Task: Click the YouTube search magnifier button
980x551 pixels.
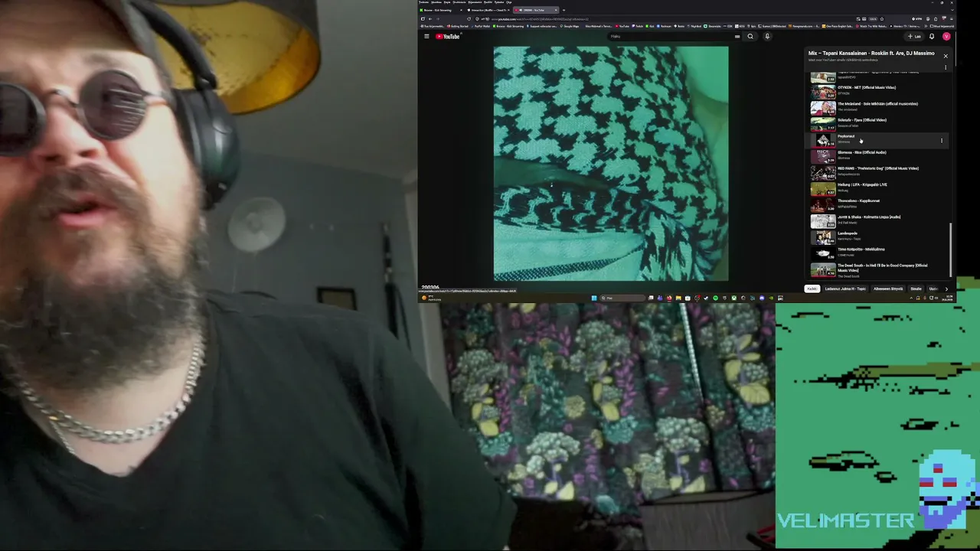Action: point(750,36)
